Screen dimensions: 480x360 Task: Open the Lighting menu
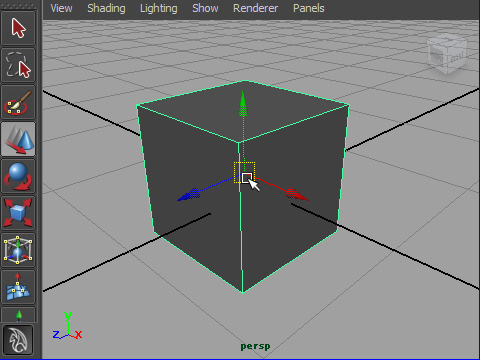click(x=159, y=8)
